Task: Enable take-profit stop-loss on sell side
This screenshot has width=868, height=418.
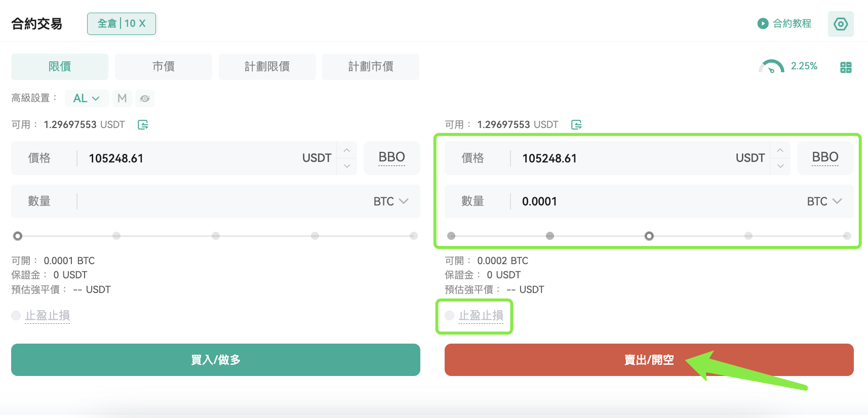Action: (x=450, y=316)
